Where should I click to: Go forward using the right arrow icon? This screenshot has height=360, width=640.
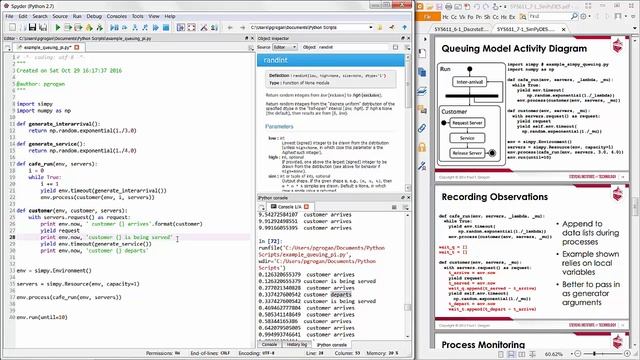(x=242, y=27)
